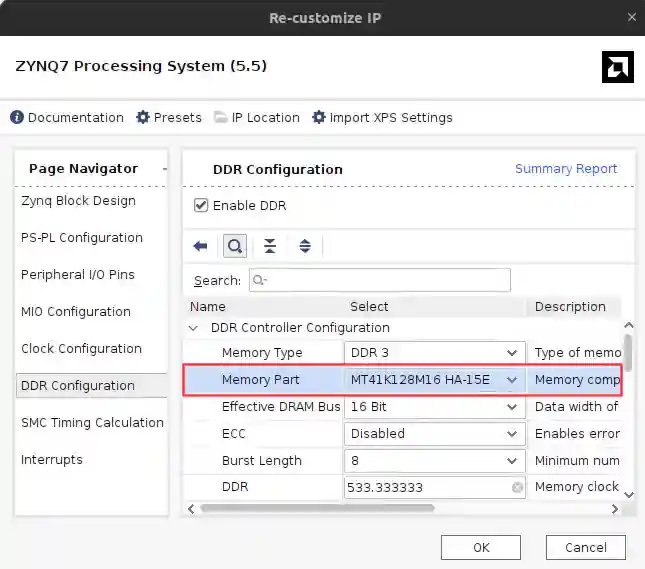Click the vertical scrollbar thumb

628,353
